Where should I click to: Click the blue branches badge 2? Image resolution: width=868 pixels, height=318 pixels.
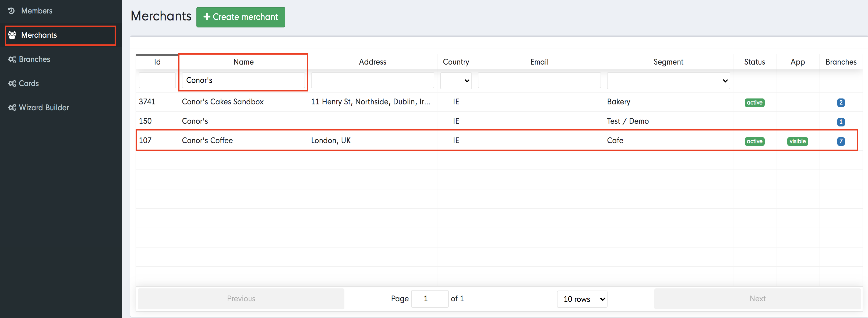841,103
